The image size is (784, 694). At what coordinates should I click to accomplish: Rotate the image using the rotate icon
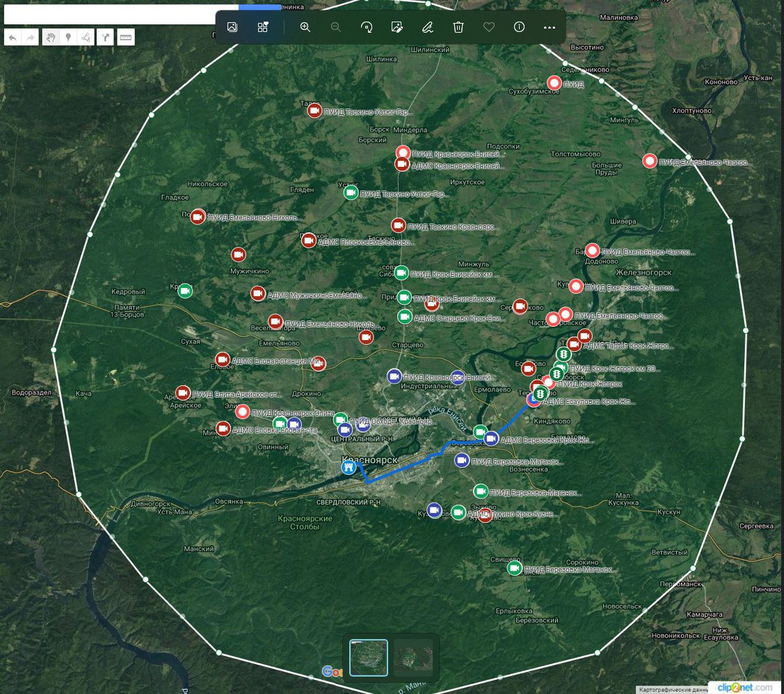(366, 27)
